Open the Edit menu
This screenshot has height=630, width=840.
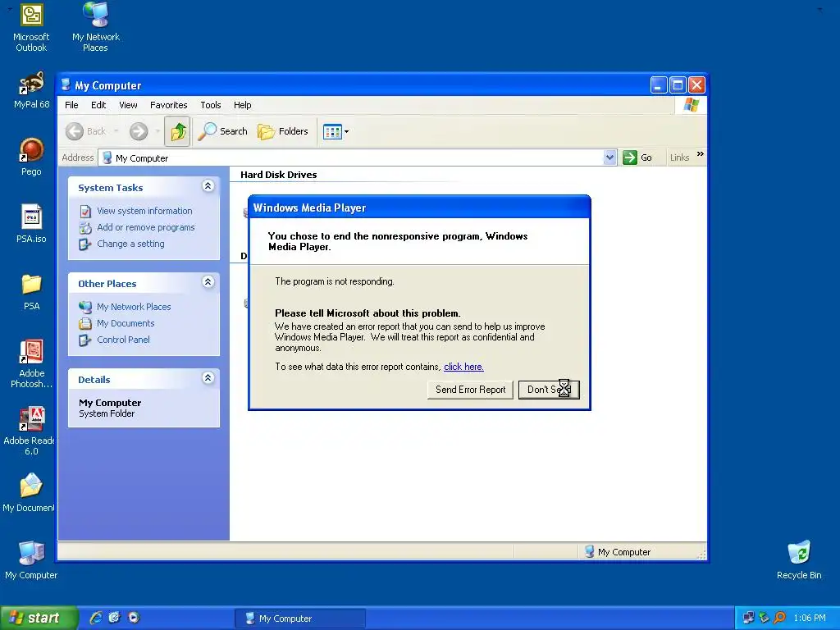pos(98,105)
